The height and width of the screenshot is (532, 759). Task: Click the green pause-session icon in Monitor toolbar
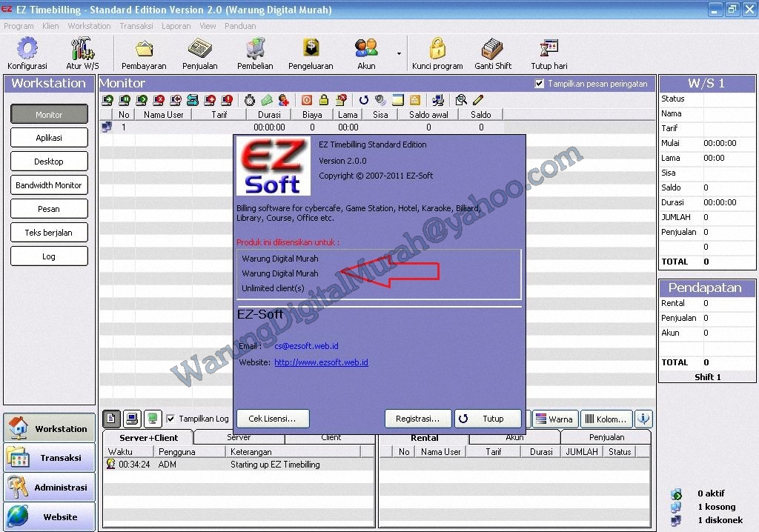pos(125,100)
